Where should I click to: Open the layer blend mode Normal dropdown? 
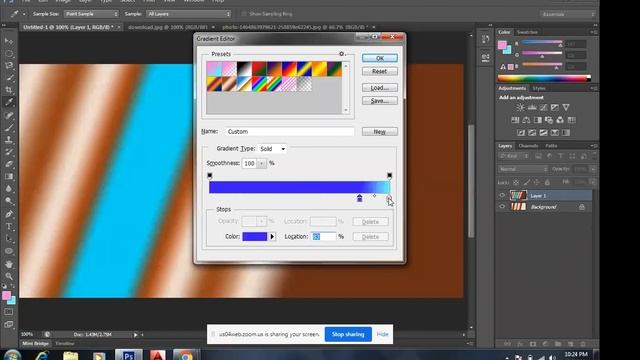(523, 169)
